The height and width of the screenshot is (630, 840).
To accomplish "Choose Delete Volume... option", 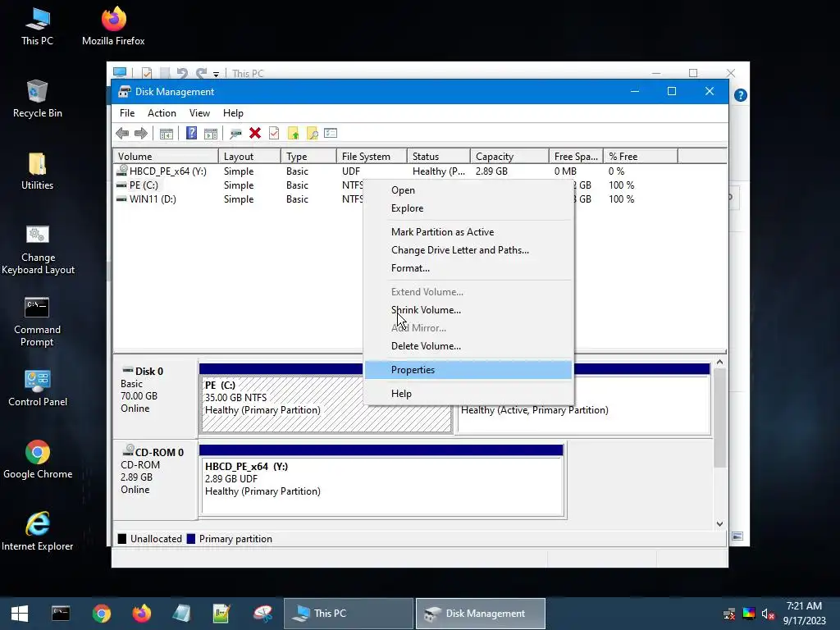I will click(x=468, y=346).
